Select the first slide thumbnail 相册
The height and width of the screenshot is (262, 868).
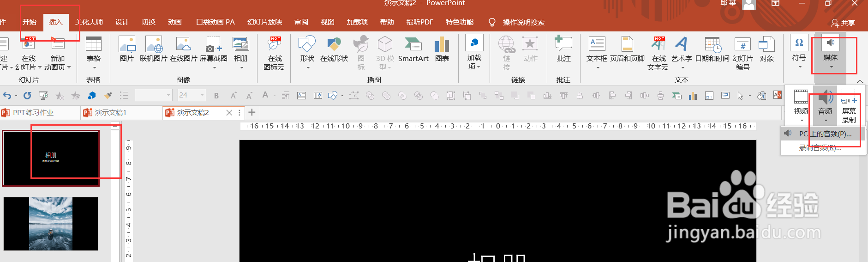click(51, 158)
